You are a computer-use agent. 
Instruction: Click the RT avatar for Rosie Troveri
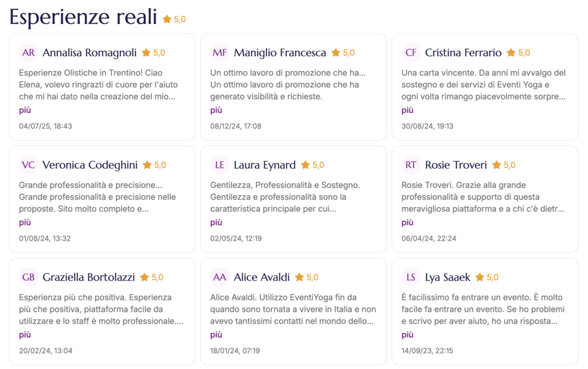coord(411,165)
